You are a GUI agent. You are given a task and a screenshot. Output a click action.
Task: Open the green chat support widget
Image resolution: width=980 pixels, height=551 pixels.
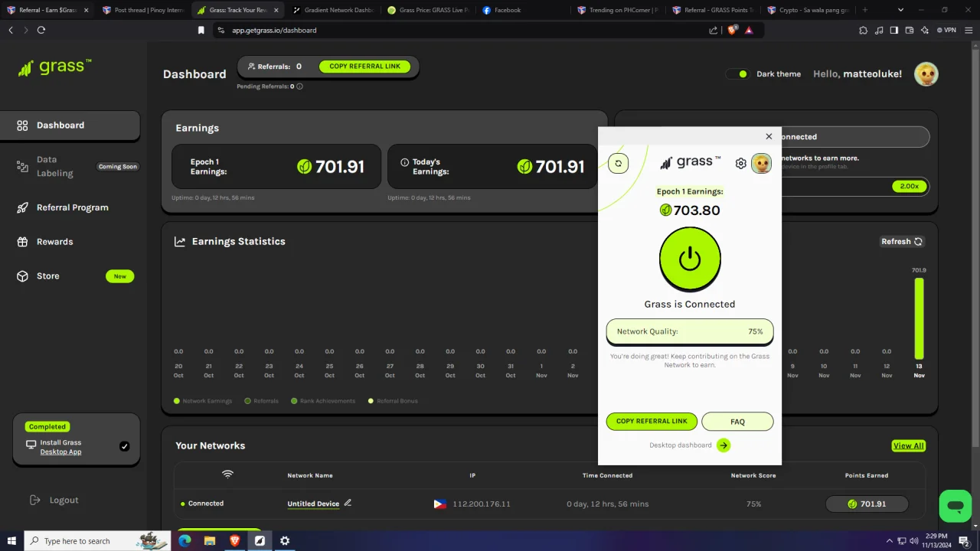point(955,506)
